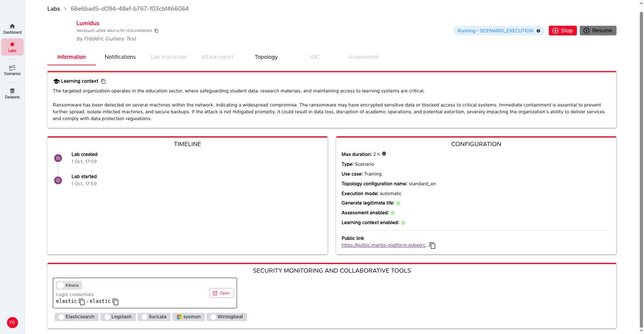644x334 pixels.
Task: Copy the elastic password credential
Action: [115, 302]
